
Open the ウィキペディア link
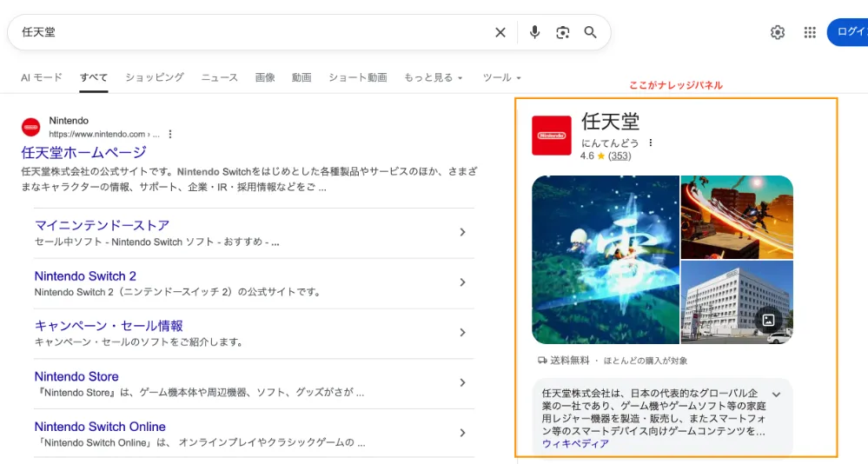click(x=575, y=444)
